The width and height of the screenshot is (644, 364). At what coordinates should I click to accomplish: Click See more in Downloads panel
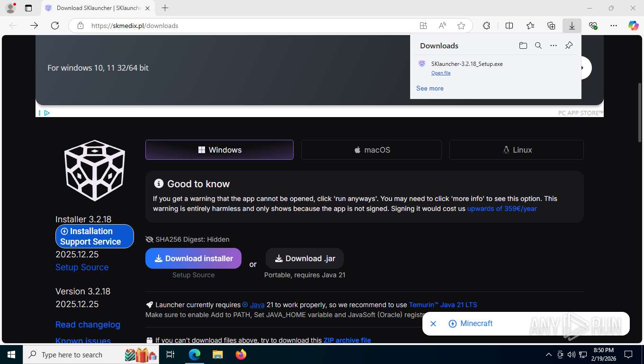430,88
